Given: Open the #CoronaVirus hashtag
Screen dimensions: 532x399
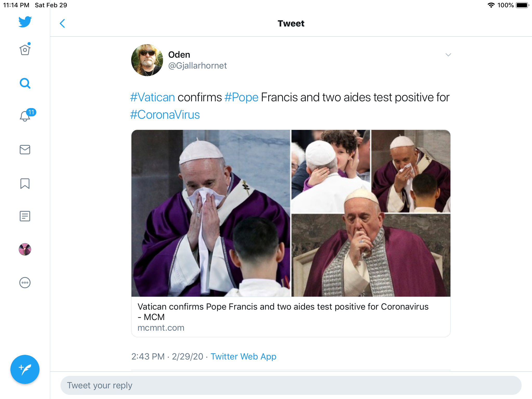Looking at the screenshot, I should click(x=165, y=115).
